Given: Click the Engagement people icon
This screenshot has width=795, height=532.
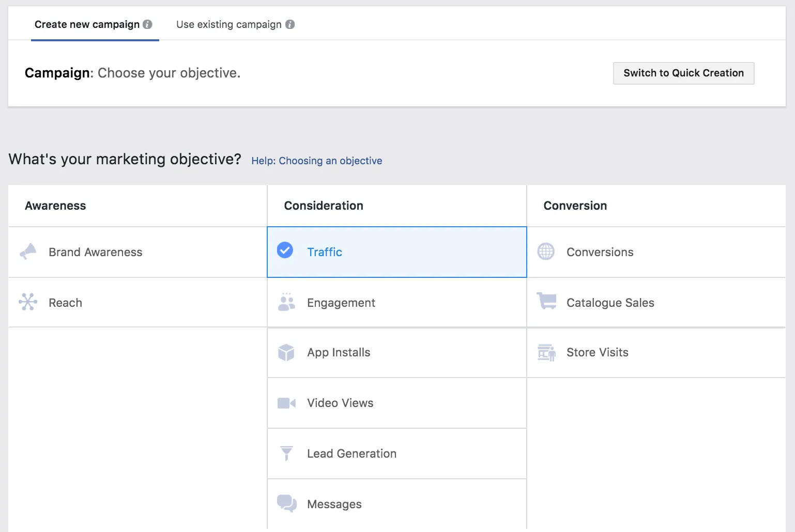Looking at the screenshot, I should coord(286,302).
